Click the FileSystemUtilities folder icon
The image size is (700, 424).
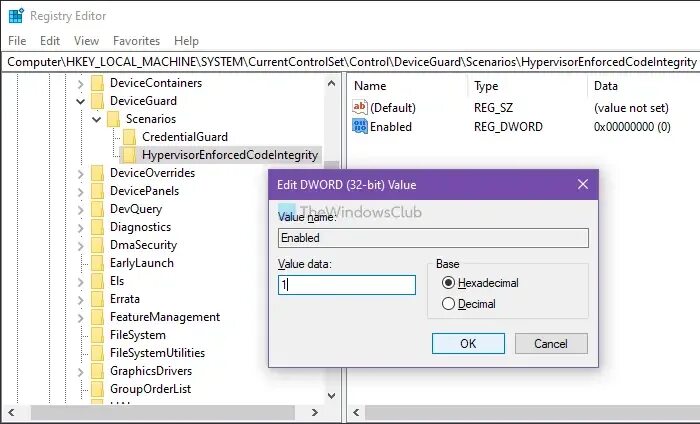tap(97, 353)
